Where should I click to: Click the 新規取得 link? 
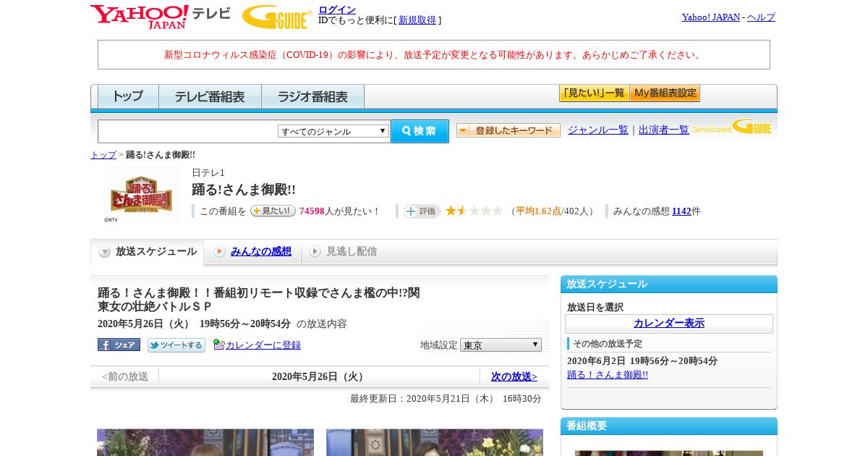417,20
